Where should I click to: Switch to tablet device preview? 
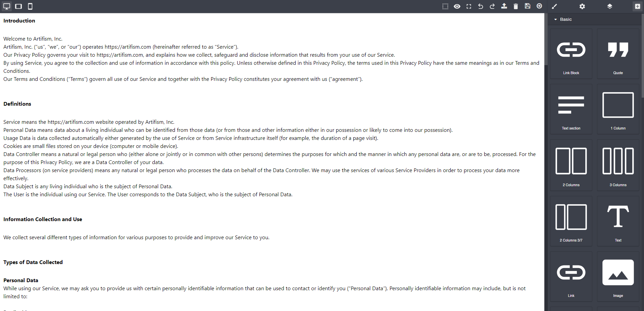[x=18, y=6]
